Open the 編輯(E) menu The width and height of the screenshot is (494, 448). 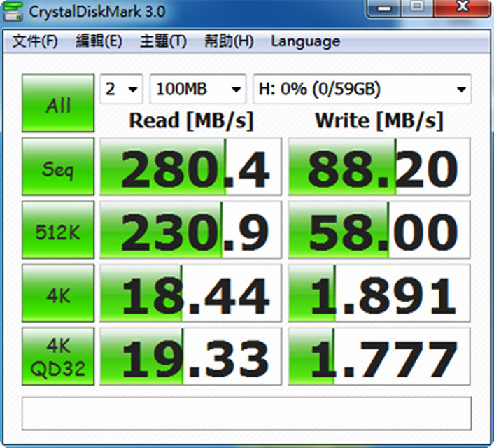tap(99, 41)
